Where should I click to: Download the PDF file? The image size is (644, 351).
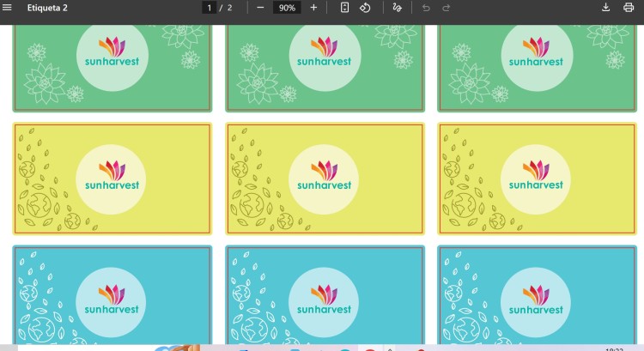(605, 8)
